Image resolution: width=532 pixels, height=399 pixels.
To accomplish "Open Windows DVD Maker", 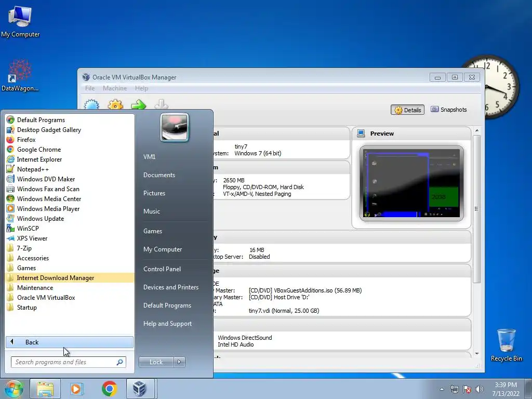I will point(70,179).
